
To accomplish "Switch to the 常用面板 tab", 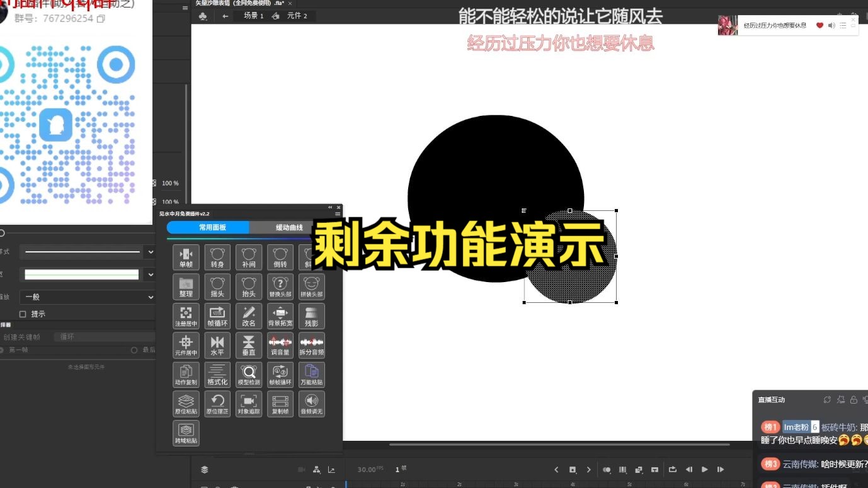I will [208, 227].
